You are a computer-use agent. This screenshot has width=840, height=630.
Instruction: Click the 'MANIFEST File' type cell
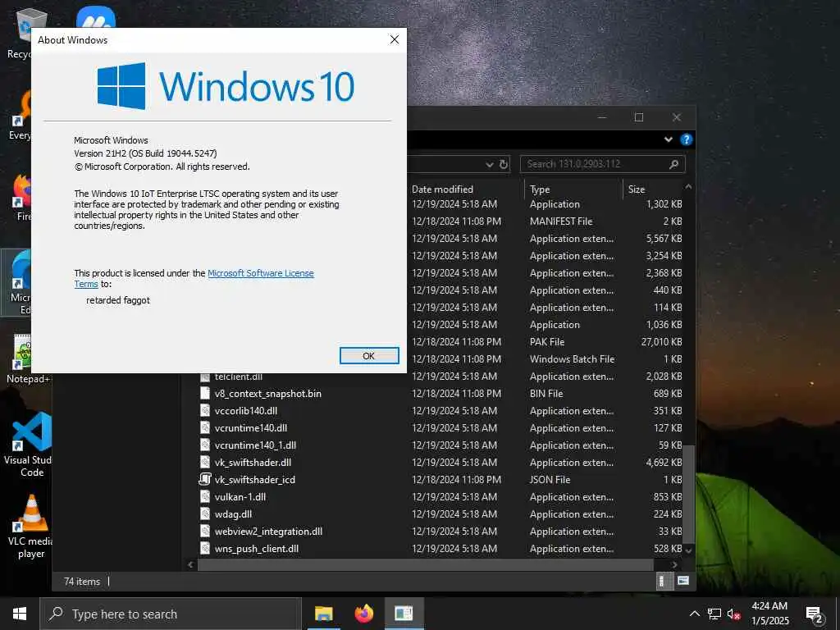pos(561,221)
